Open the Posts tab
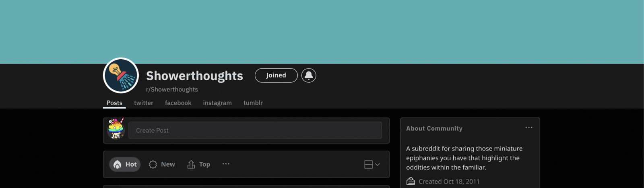Screen dimensions: 644x188 click(114, 103)
